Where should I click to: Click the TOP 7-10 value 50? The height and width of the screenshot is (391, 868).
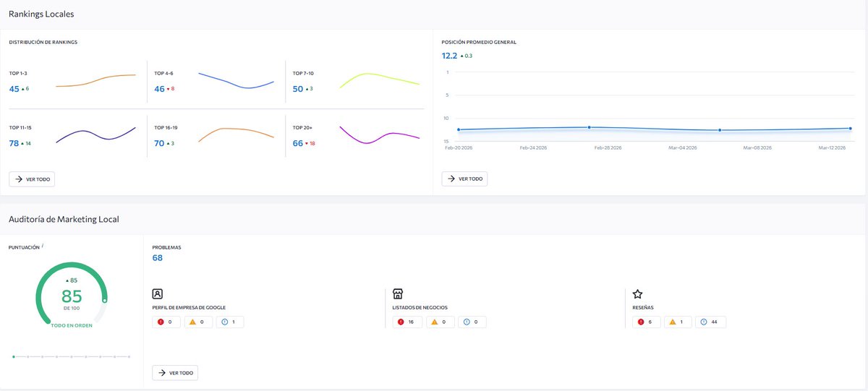pyautogui.click(x=298, y=89)
